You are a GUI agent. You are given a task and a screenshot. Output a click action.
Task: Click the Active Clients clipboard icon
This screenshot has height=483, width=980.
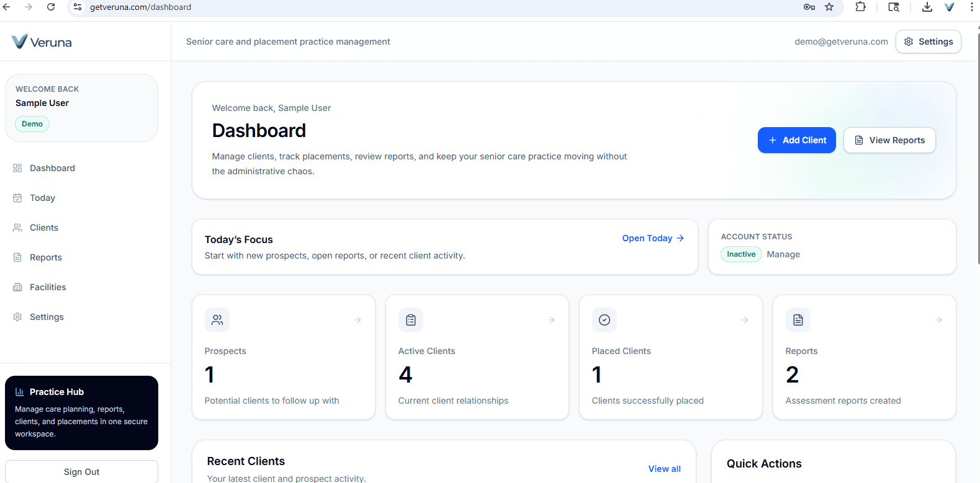[x=411, y=320]
